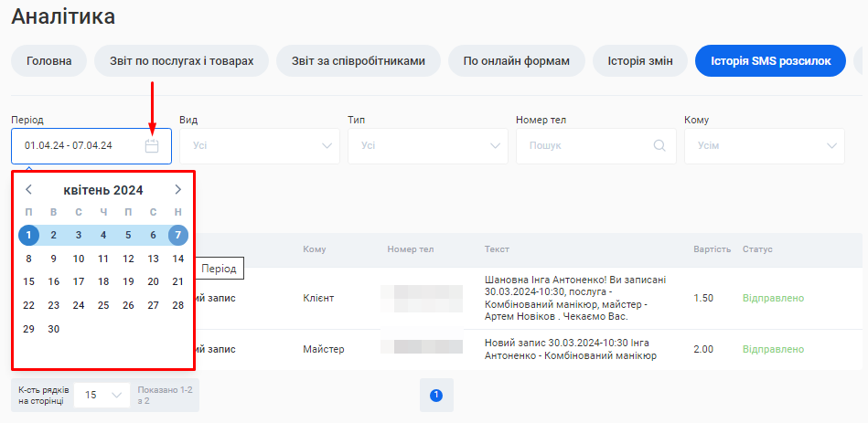Select April 1 in the calendar
Image resolution: width=868 pixels, height=423 pixels.
[29, 235]
